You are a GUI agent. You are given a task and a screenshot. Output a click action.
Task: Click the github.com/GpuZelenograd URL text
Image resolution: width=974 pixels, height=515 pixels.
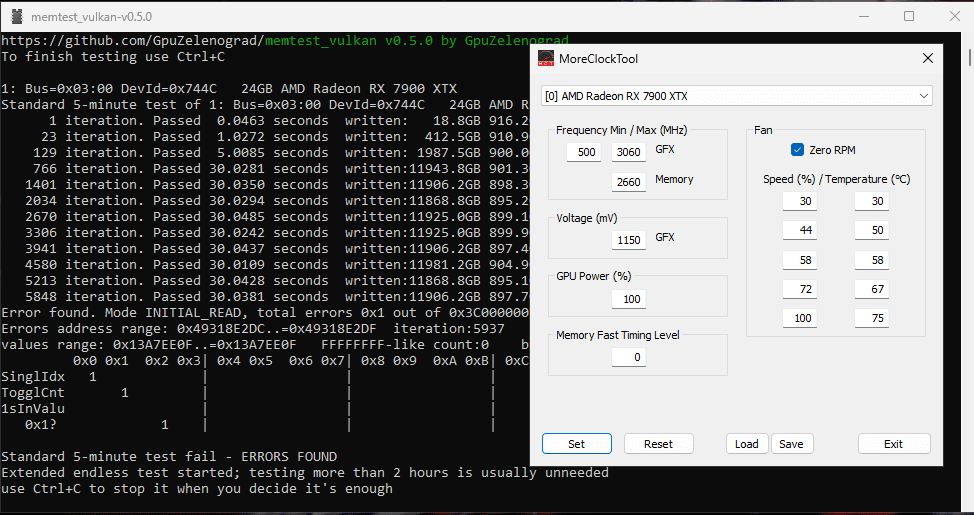tap(132, 41)
